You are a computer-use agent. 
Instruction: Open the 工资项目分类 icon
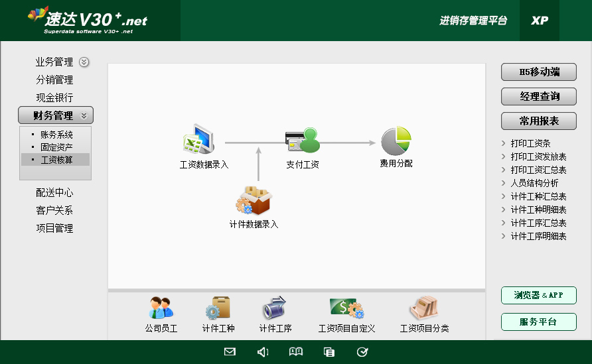pyautogui.click(x=424, y=309)
